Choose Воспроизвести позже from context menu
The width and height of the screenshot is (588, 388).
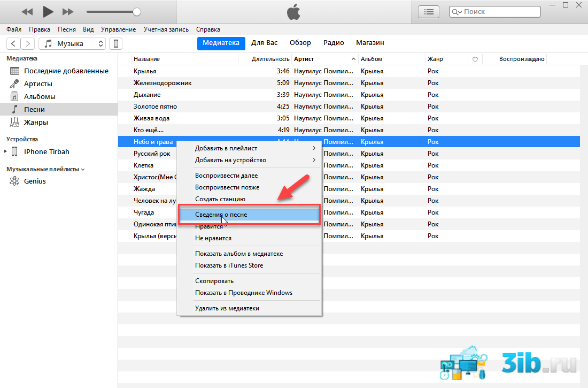click(250, 187)
